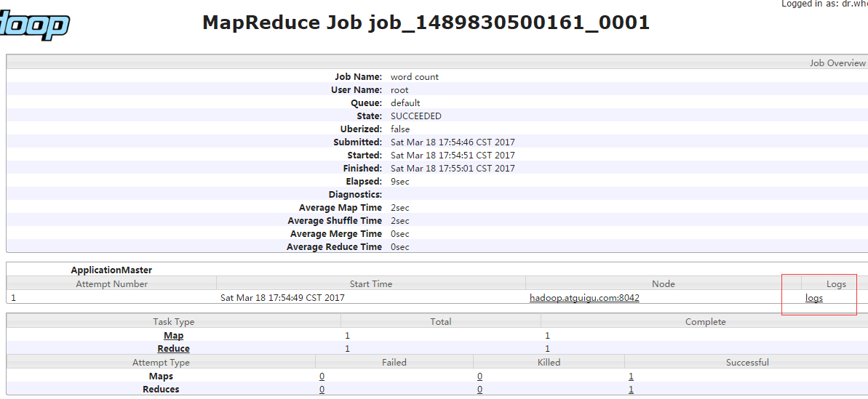Open failed Reduces attempts count link
This screenshot has width=868, height=399.
322,390
